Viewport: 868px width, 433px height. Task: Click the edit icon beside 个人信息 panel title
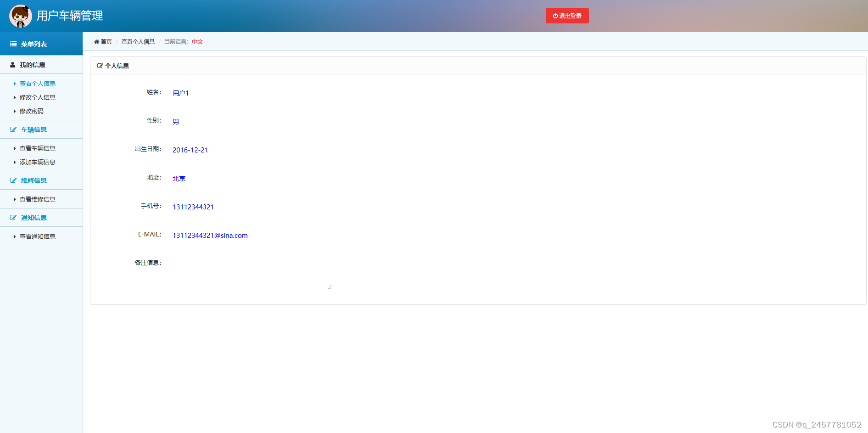point(100,66)
